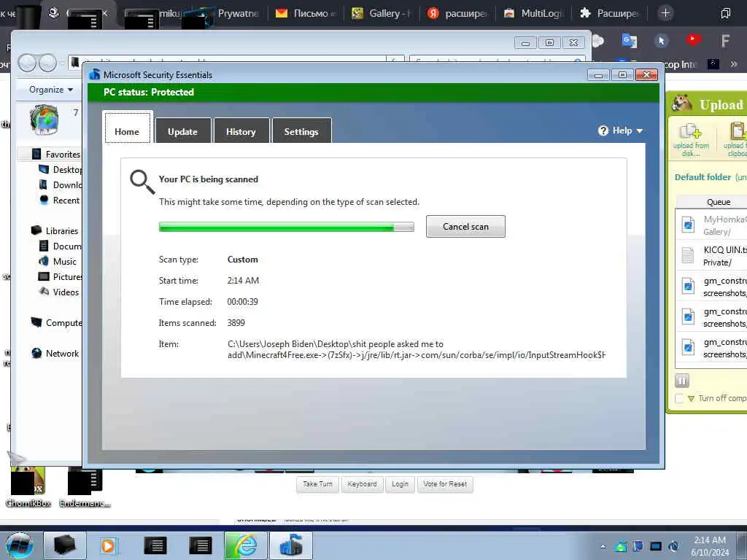Select the MyHomka queue item
The image size is (747, 560).
pos(712,225)
